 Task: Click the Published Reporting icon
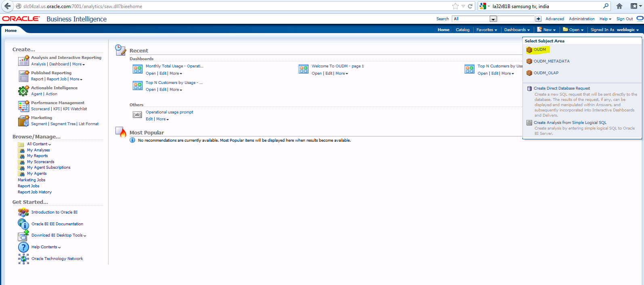coord(23,76)
